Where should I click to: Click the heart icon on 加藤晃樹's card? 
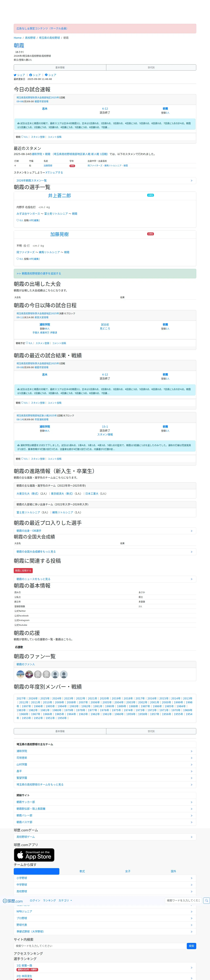point(17,259)
